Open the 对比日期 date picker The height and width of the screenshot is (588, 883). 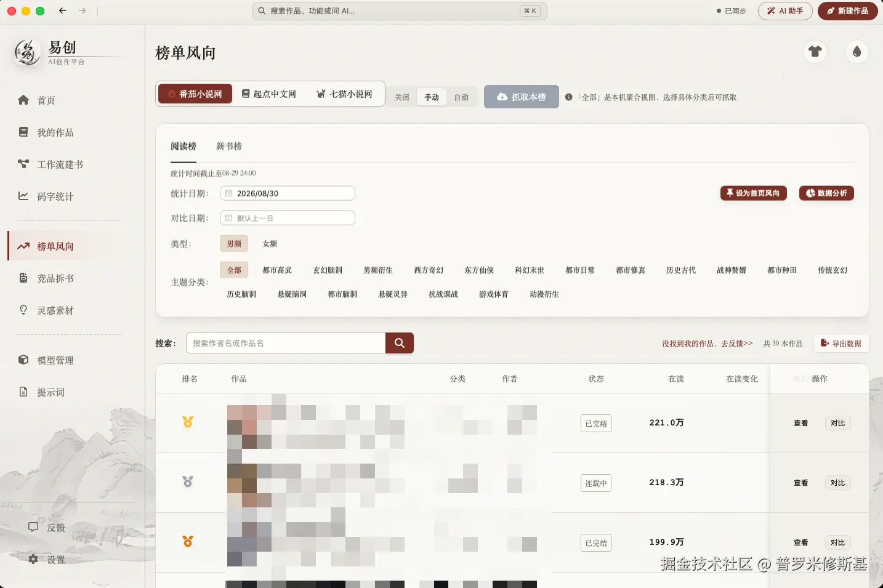point(288,218)
